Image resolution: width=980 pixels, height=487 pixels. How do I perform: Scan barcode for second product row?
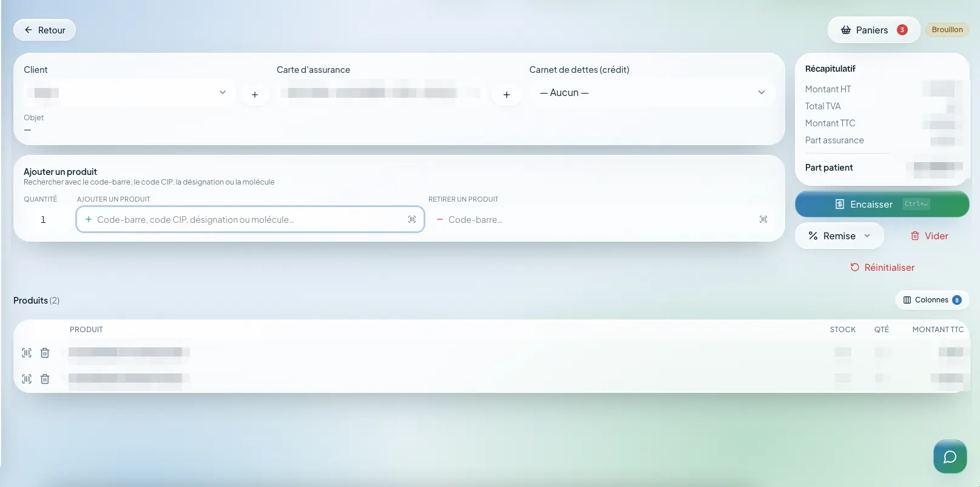(x=27, y=379)
